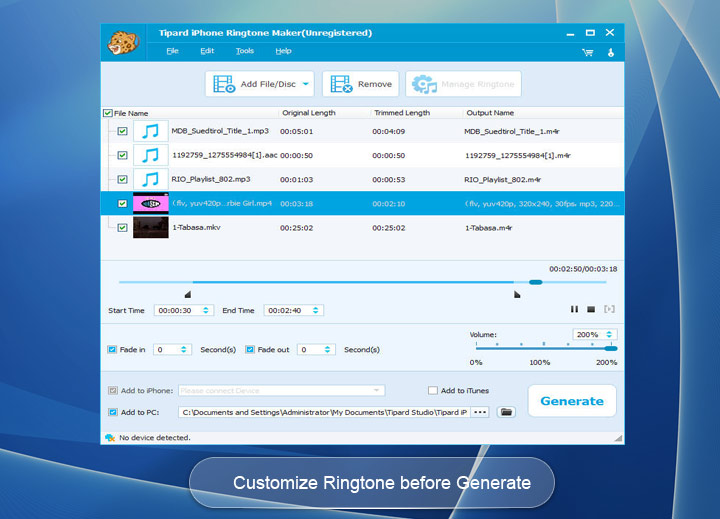720x519 pixels.
Task: Click the start trim marker on timeline
Action: click(188, 294)
